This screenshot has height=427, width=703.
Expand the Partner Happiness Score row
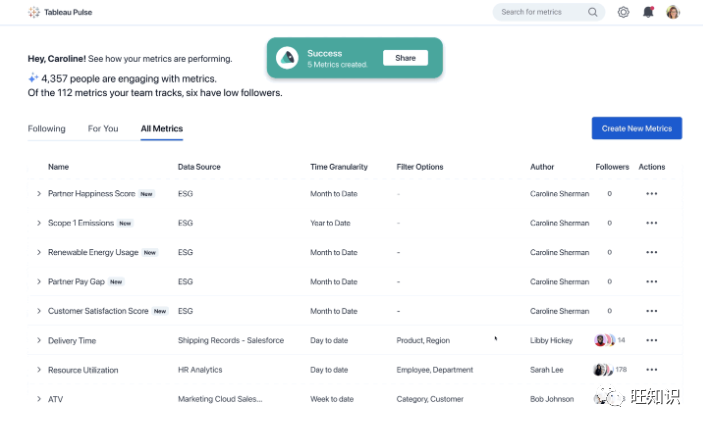(x=39, y=194)
